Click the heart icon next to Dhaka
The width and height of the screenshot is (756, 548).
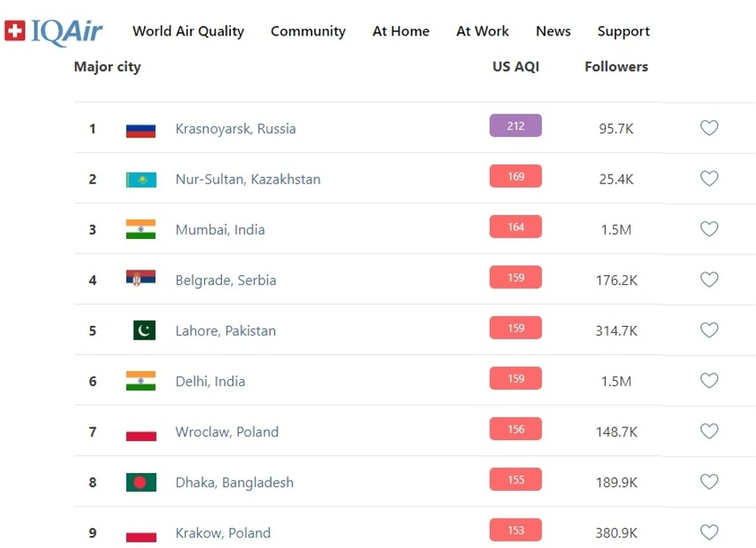click(x=709, y=482)
